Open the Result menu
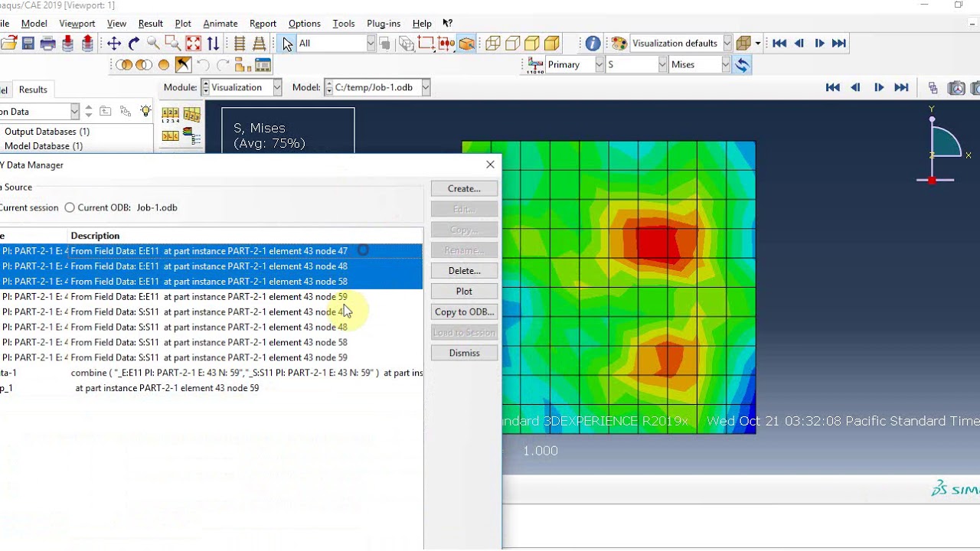 tap(150, 24)
